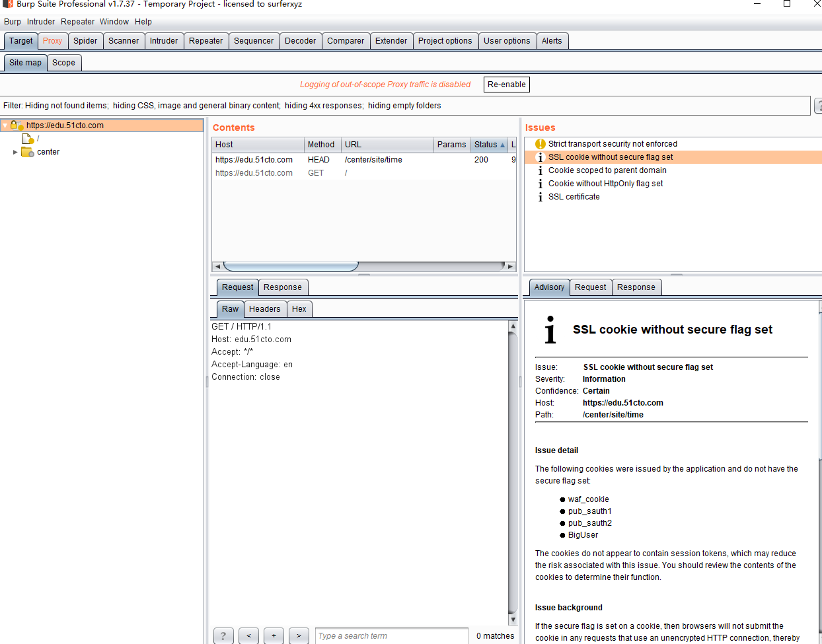Image resolution: width=822 pixels, height=644 pixels.
Task: Open the Alerts tab
Action: tap(552, 41)
